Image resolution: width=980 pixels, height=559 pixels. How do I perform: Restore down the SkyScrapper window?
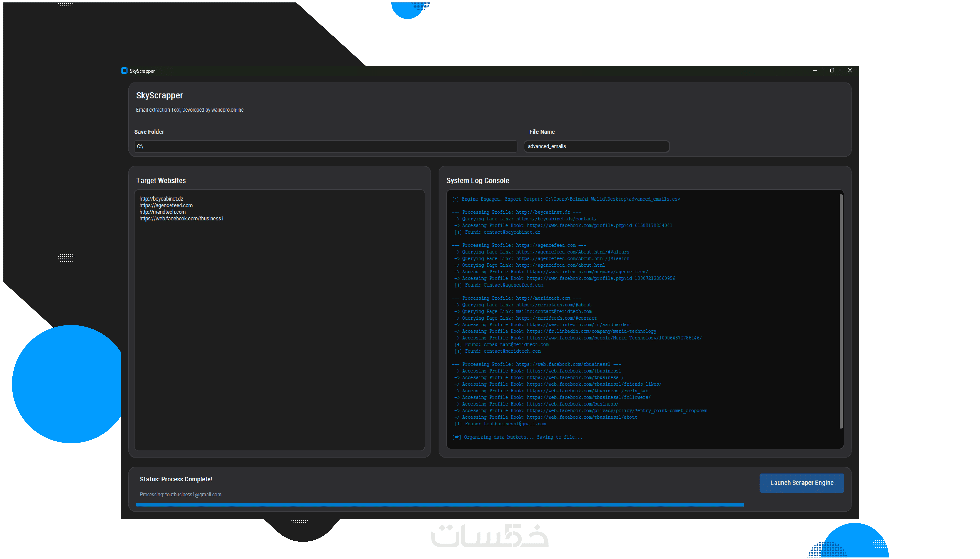click(832, 70)
